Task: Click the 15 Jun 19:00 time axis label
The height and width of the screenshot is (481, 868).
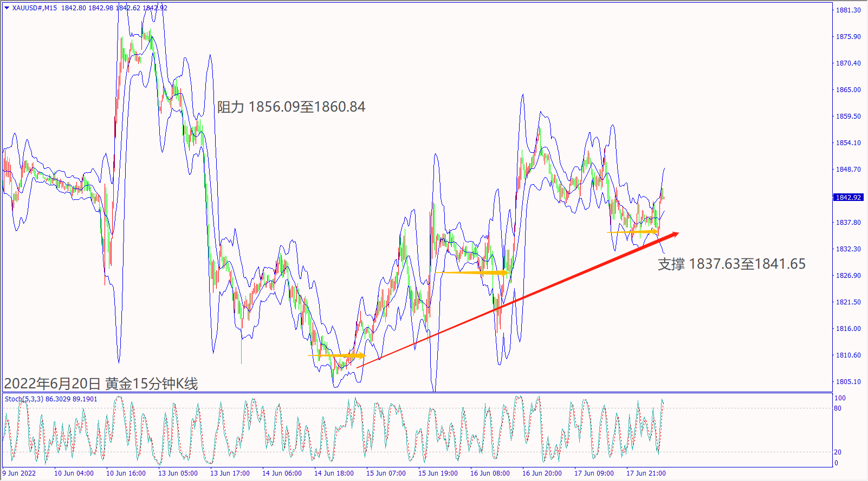Action: (438, 473)
